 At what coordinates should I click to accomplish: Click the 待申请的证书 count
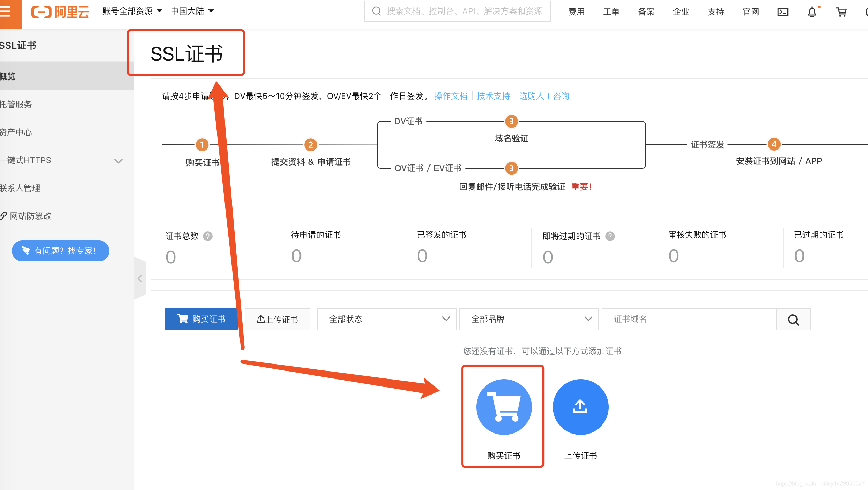tap(296, 256)
